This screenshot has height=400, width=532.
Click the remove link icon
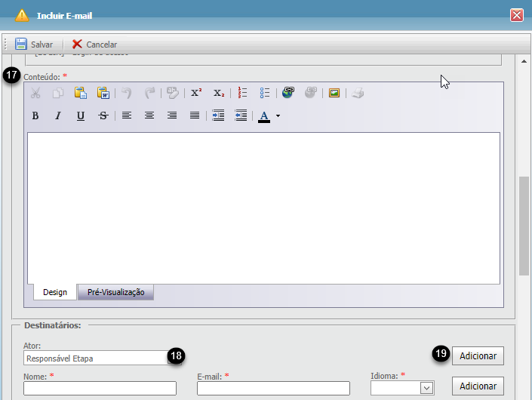tap(311, 92)
